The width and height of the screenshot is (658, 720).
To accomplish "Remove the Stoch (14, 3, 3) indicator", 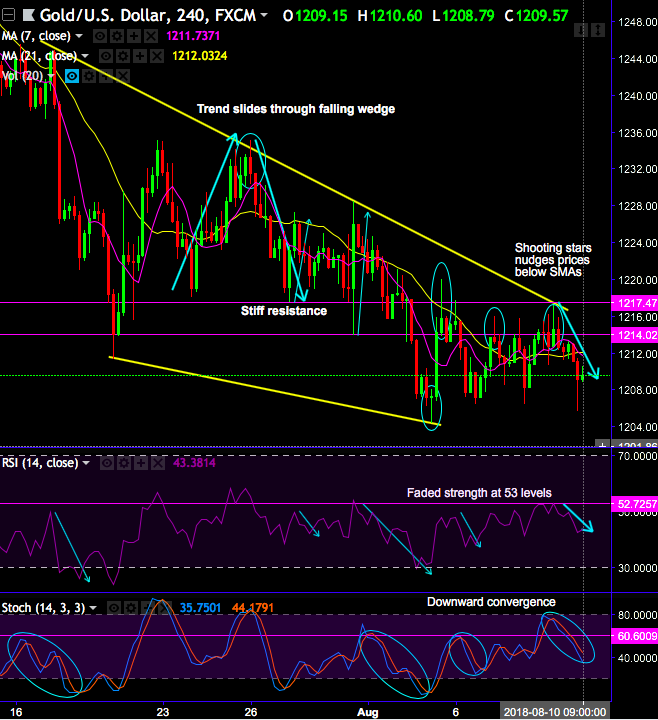I will click(164, 608).
